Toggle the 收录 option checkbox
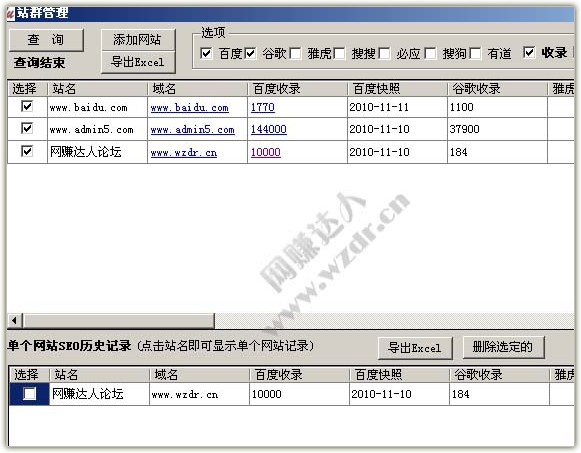 (529, 53)
